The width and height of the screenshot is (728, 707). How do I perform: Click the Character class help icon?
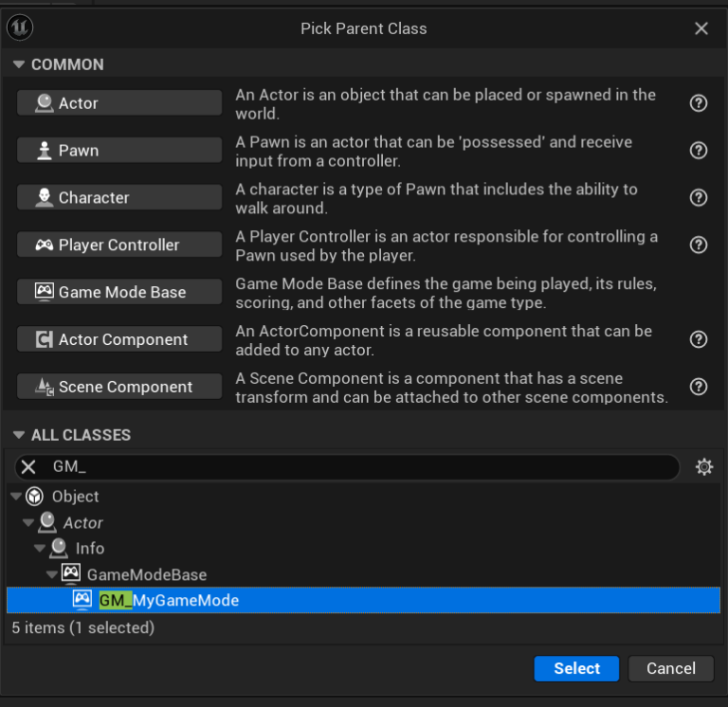pos(699,198)
